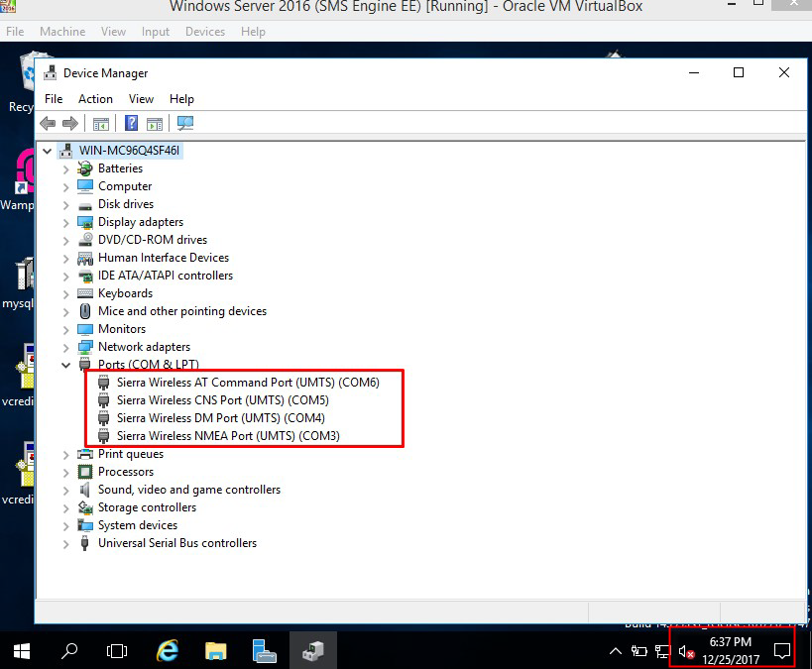Click the muted volume icon in system tray
Screen dimensions: 812x669
[685, 651]
